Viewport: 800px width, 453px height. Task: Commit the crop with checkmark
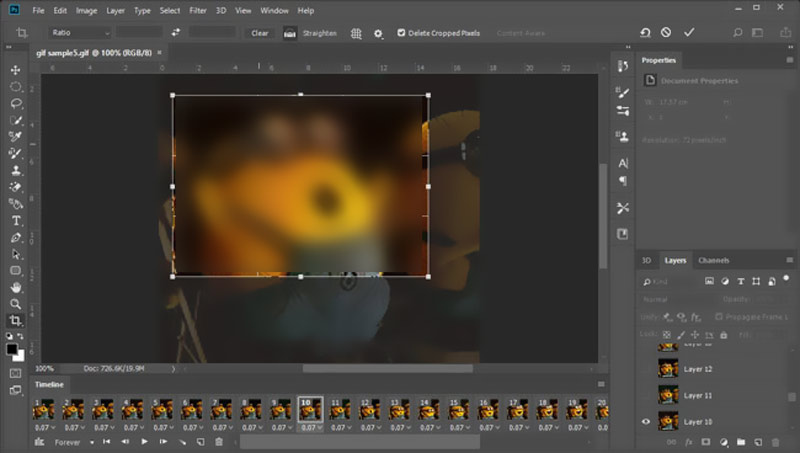click(x=689, y=32)
